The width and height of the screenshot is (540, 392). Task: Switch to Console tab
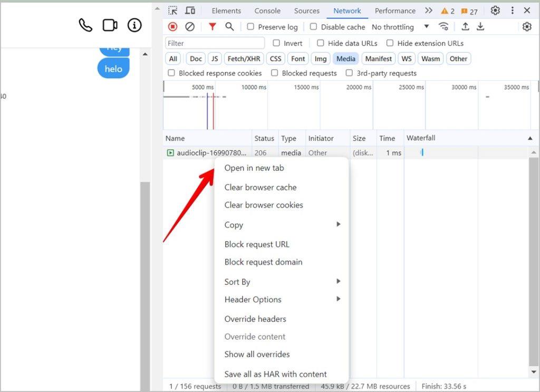tap(267, 11)
